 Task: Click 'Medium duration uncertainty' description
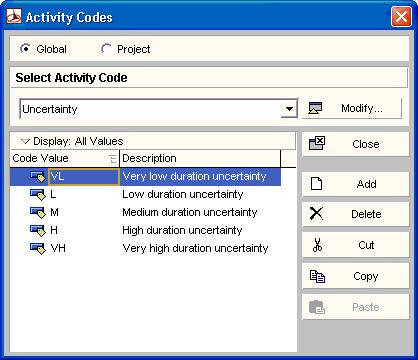[x=190, y=212]
